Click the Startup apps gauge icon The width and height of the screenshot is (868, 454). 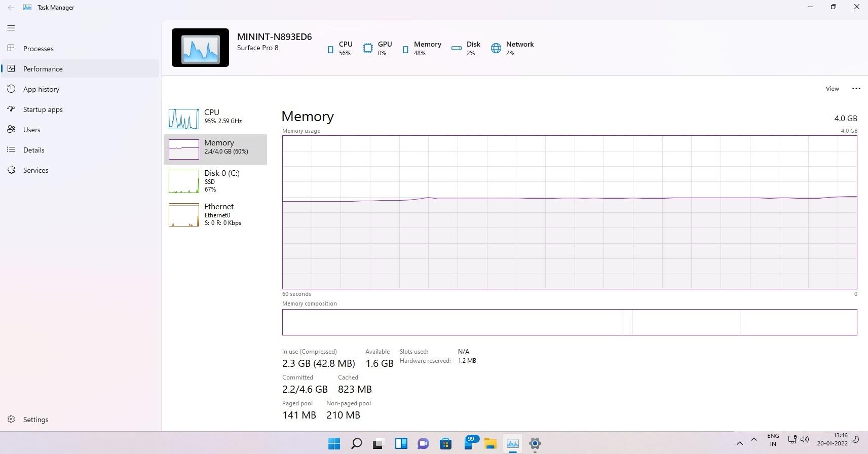click(11, 109)
